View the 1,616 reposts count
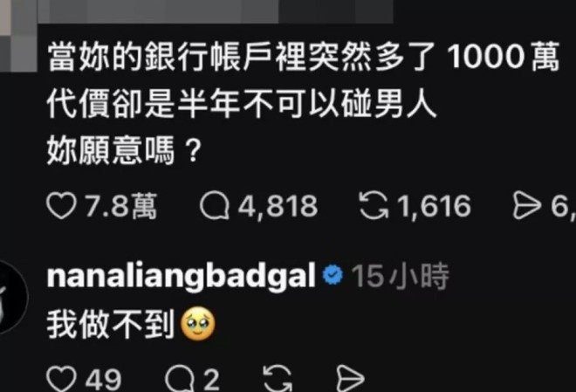This screenshot has height=392, width=576. (435, 206)
